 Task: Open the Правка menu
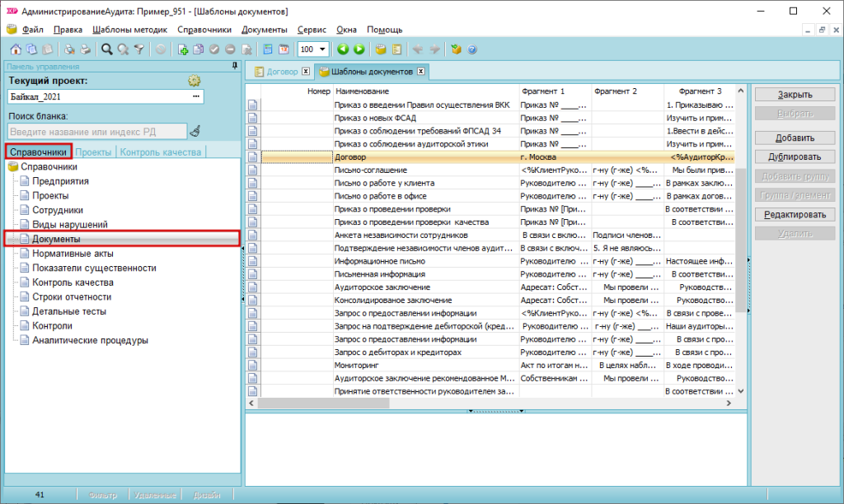pos(68,30)
